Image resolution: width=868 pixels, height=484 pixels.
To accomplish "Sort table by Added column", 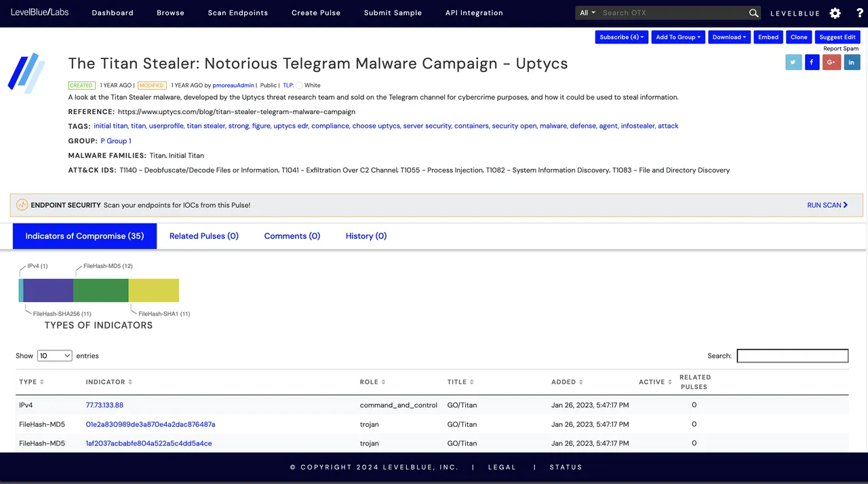I will pyautogui.click(x=567, y=382).
